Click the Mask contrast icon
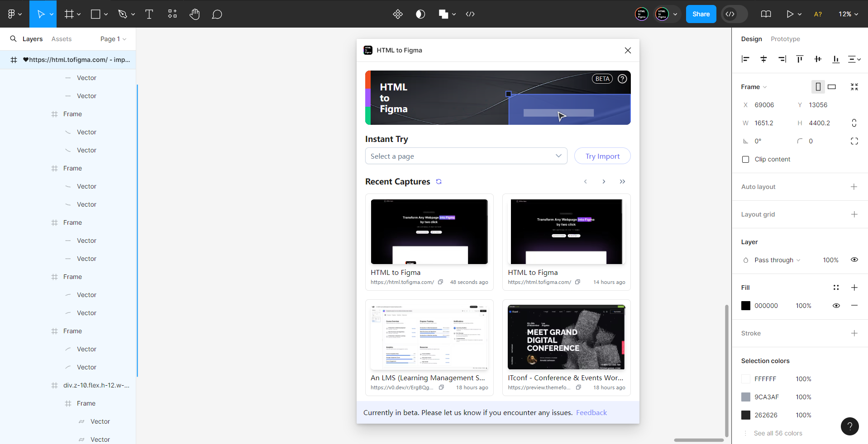The height and width of the screenshot is (444, 868). point(420,14)
